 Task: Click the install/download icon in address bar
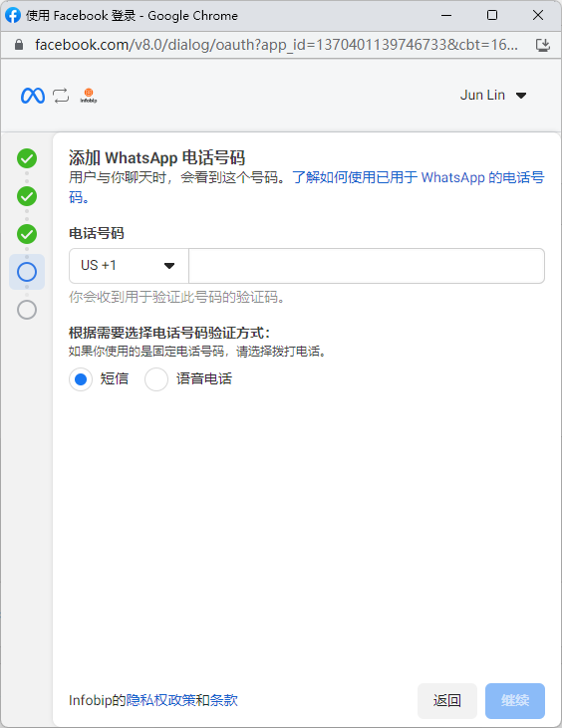click(x=542, y=45)
